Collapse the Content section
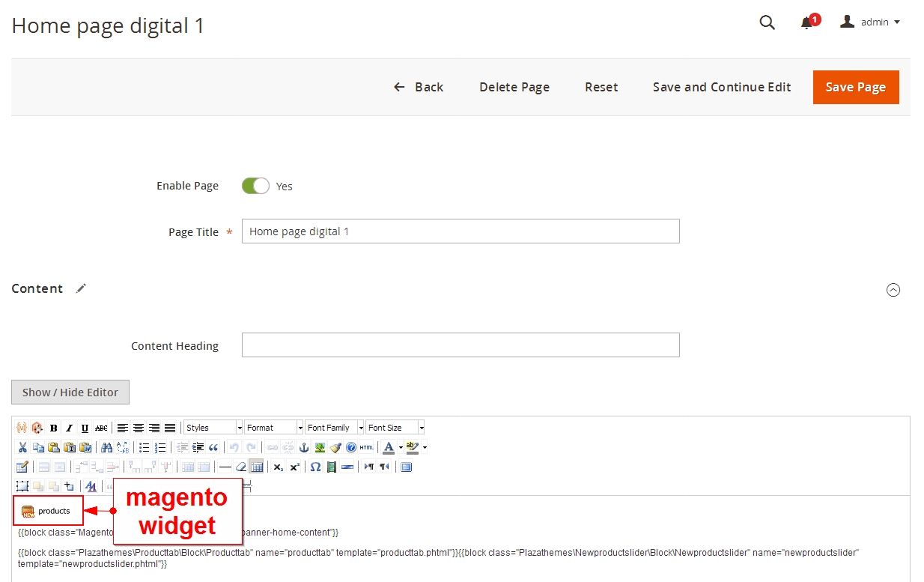This screenshot has width=924, height=582. coord(893,290)
